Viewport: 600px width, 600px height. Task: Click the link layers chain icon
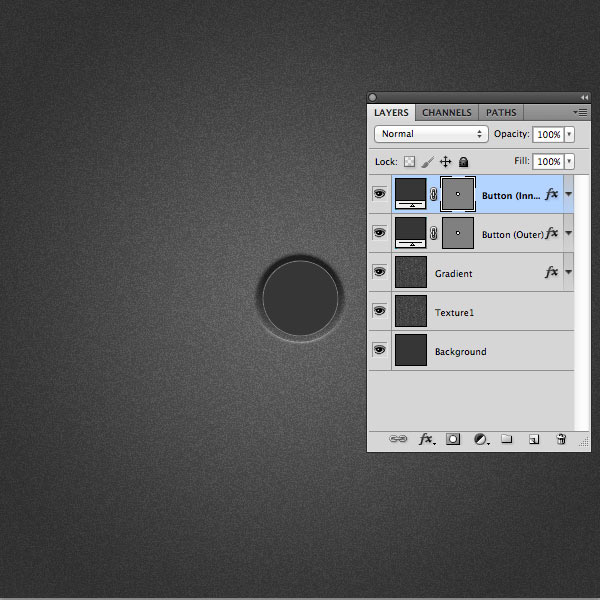point(398,439)
